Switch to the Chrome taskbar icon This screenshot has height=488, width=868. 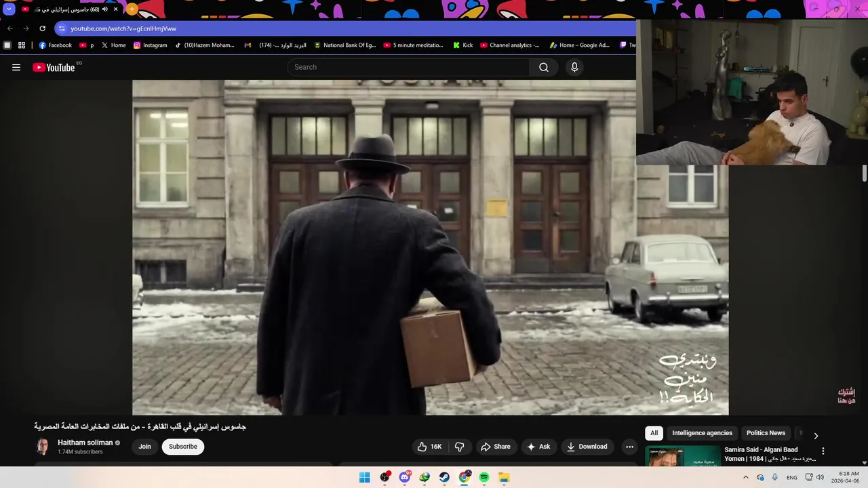[x=465, y=477]
